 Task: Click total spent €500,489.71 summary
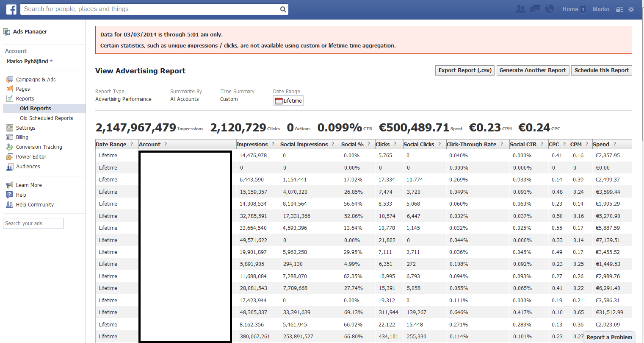[414, 128]
